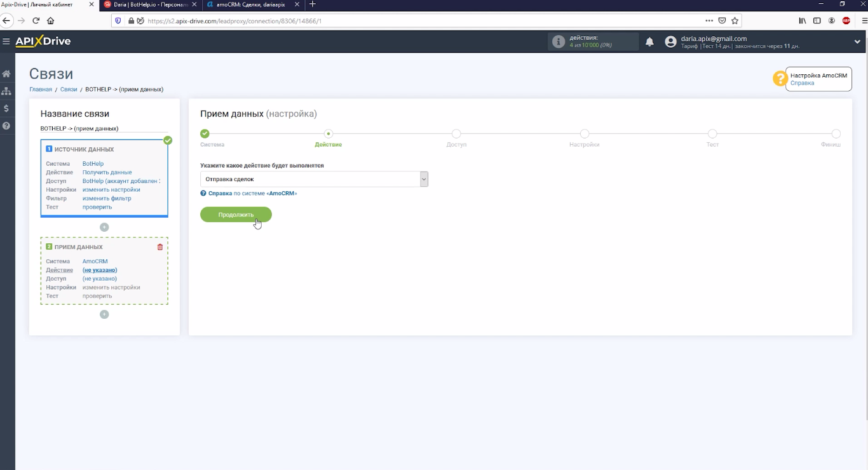
Task: Open the connections sitemap icon in sidebar
Action: (6, 91)
